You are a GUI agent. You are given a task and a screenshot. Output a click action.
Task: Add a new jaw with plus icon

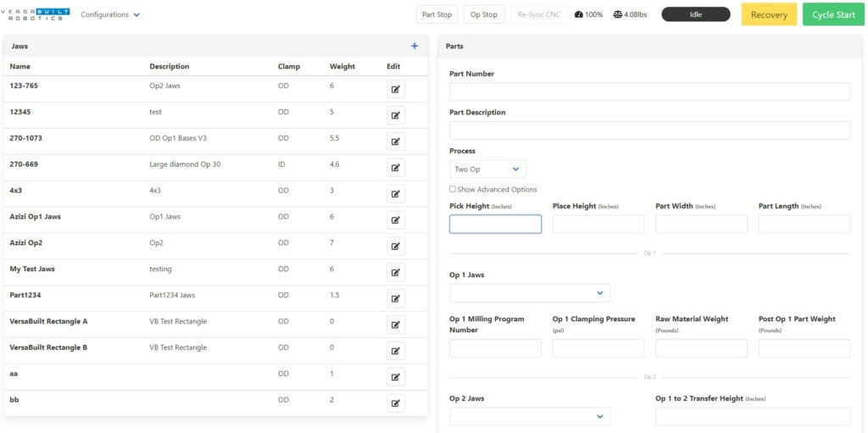coord(415,47)
